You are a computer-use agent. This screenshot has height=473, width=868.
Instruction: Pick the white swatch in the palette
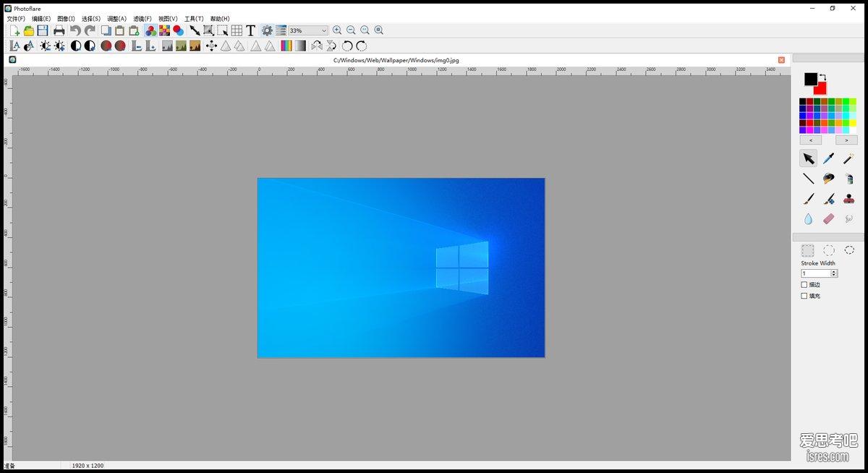853,130
